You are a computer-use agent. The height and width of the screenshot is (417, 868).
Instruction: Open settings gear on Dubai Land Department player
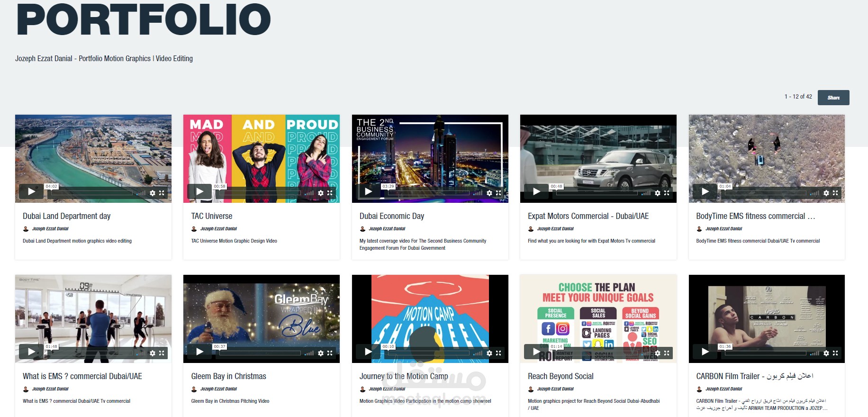pos(153,193)
